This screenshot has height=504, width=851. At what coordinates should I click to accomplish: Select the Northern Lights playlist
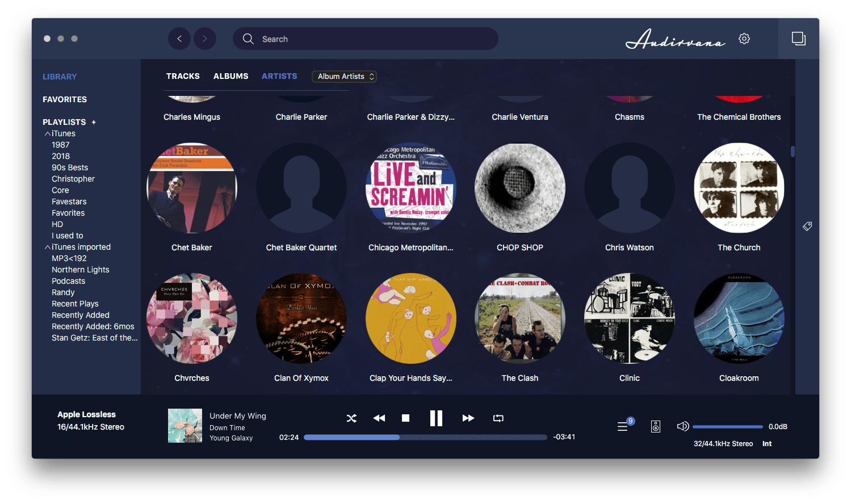pyautogui.click(x=81, y=270)
